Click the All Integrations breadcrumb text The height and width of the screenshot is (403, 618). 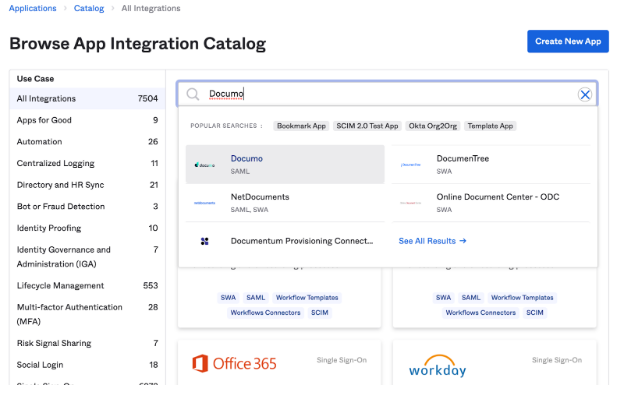coord(151,8)
